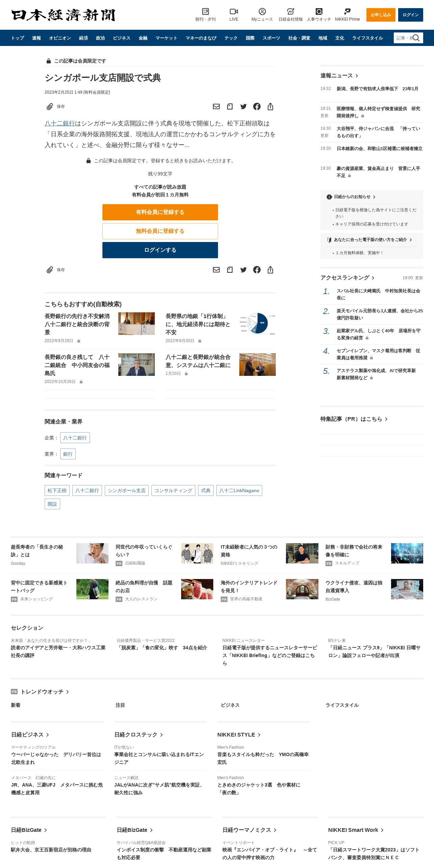Open ranking item スバル社長に大崎篤氏

[379, 294]
